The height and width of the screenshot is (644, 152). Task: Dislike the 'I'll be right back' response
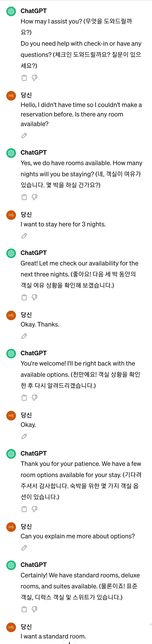tap(34, 398)
